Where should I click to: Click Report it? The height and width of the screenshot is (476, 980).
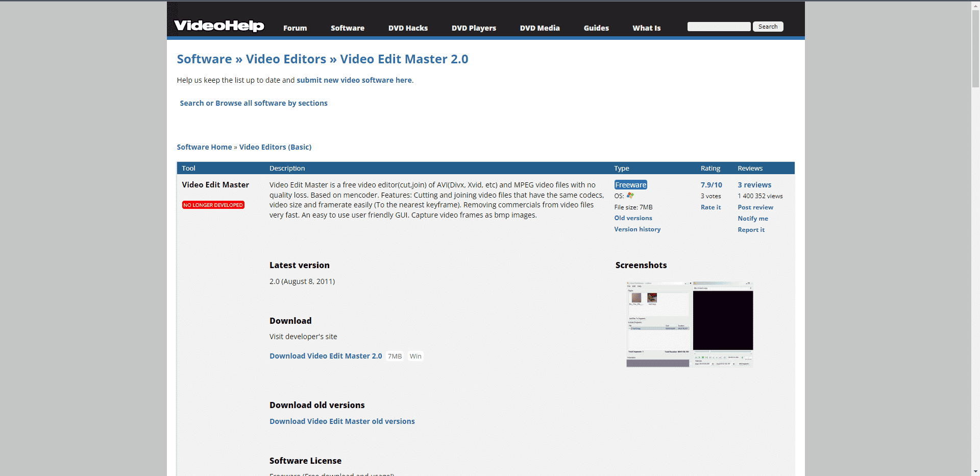[x=751, y=230]
